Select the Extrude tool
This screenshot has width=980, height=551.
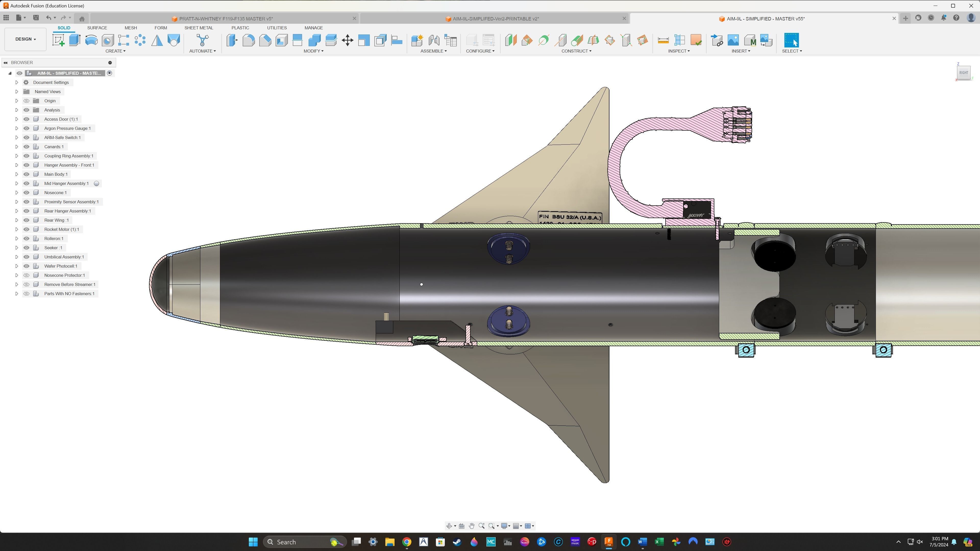(75, 40)
